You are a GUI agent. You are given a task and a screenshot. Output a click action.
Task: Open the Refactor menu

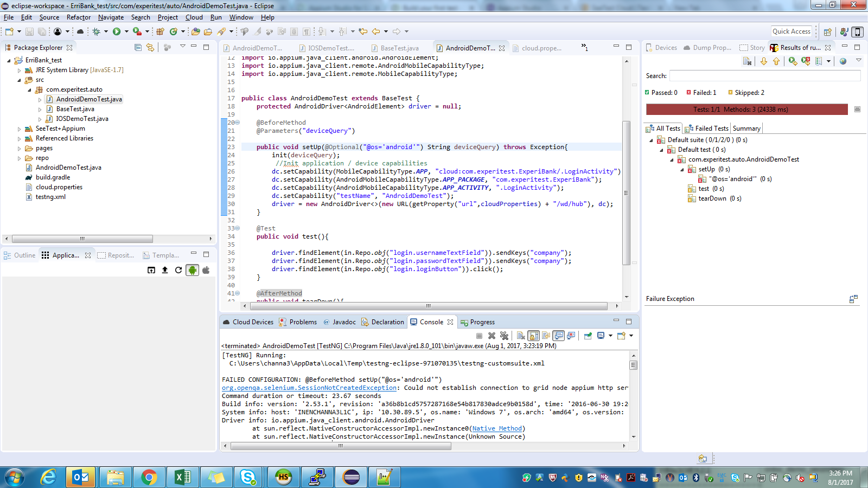(x=78, y=17)
